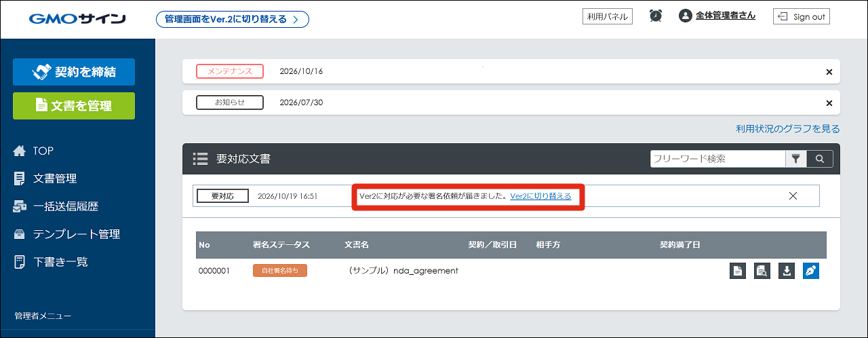Focus the フリーワード検索 input field
This screenshot has height=338, width=868.
pos(717,159)
